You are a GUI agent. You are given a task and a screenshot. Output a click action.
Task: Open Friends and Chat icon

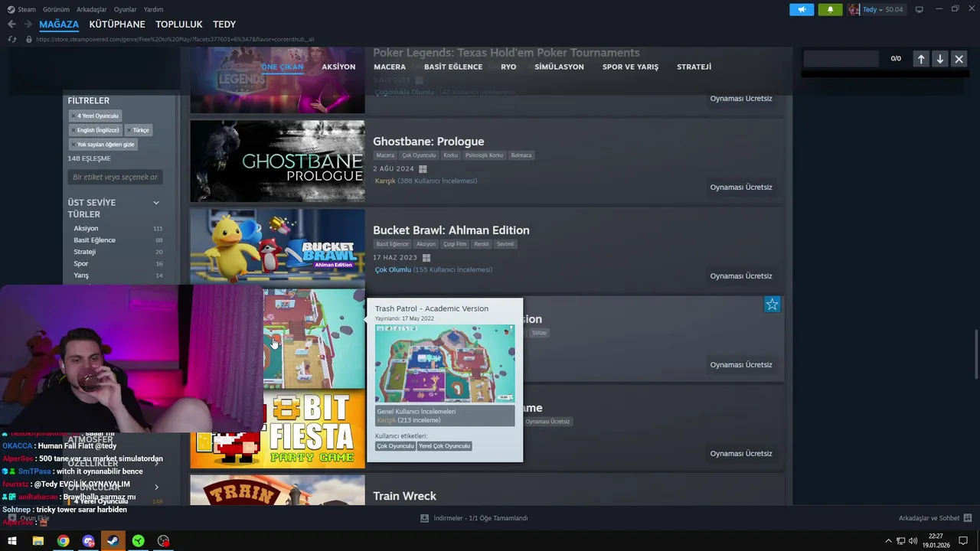(968, 518)
